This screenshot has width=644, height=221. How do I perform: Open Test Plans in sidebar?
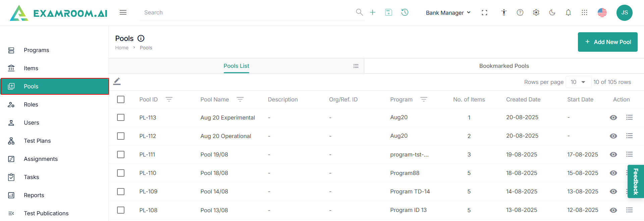(37, 141)
